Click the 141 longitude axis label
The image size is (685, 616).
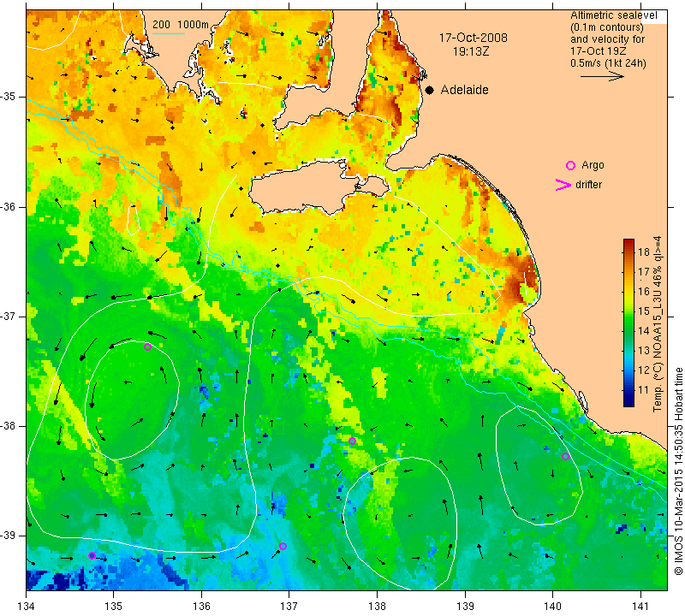point(640,607)
